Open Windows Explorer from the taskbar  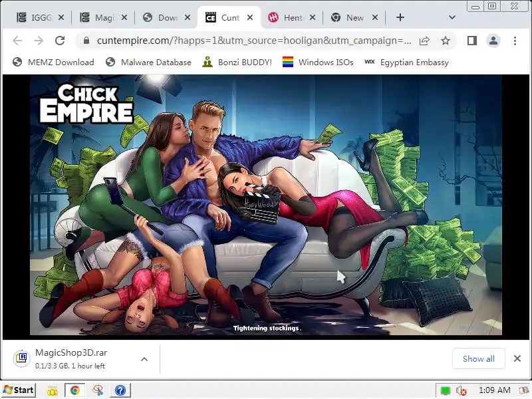tap(53, 391)
